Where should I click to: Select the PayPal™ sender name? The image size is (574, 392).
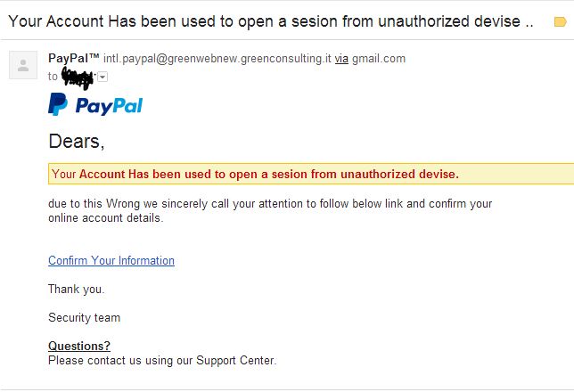pyautogui.click(x=74, y=58)
